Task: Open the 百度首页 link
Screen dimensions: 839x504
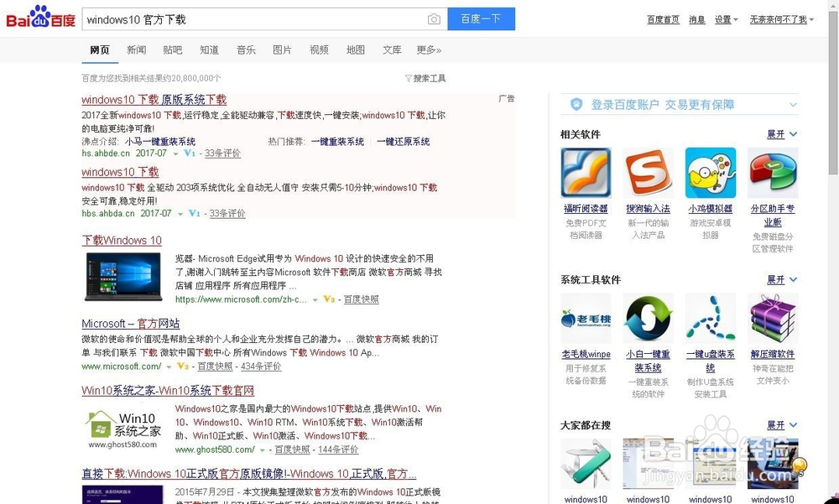Action: click(x=663, y=20)
